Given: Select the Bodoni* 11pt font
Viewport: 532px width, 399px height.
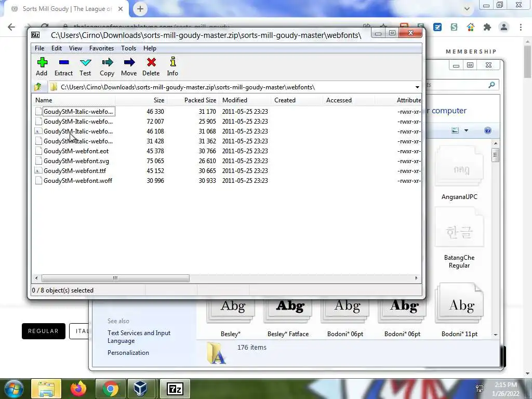Looking at the screenshot, I should pyautogui.click(x=459, y=311).
